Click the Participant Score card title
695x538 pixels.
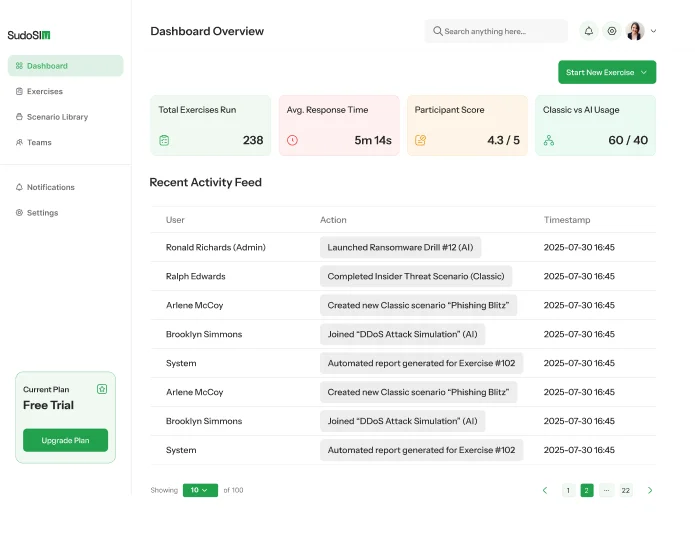pos(449,110)
